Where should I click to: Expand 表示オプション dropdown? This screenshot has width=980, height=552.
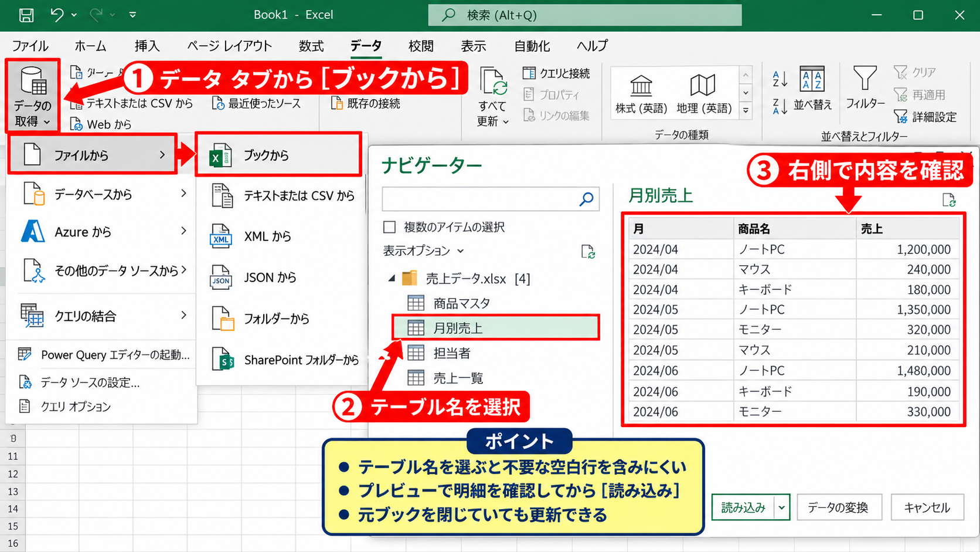[423, 251]
